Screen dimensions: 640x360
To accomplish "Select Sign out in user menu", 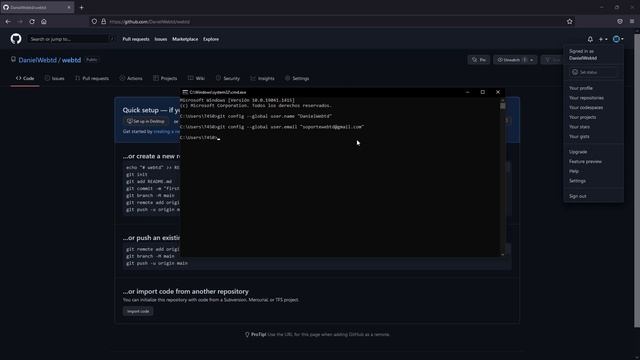I will pyautogui.click(x=578, y=196).
